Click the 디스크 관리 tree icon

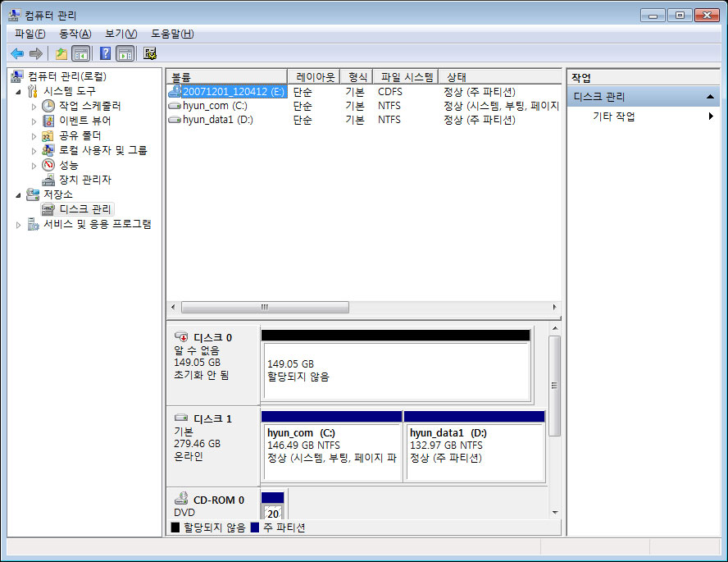48,209
